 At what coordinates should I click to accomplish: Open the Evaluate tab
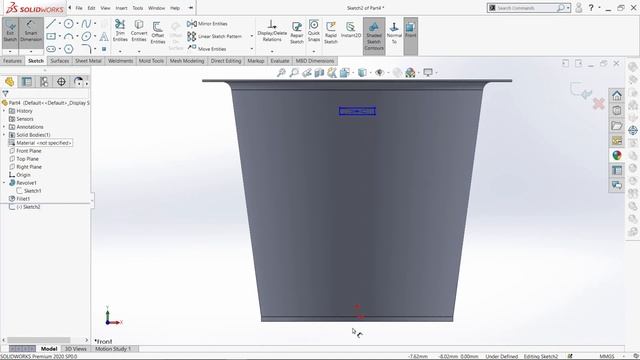pos(280,61)
